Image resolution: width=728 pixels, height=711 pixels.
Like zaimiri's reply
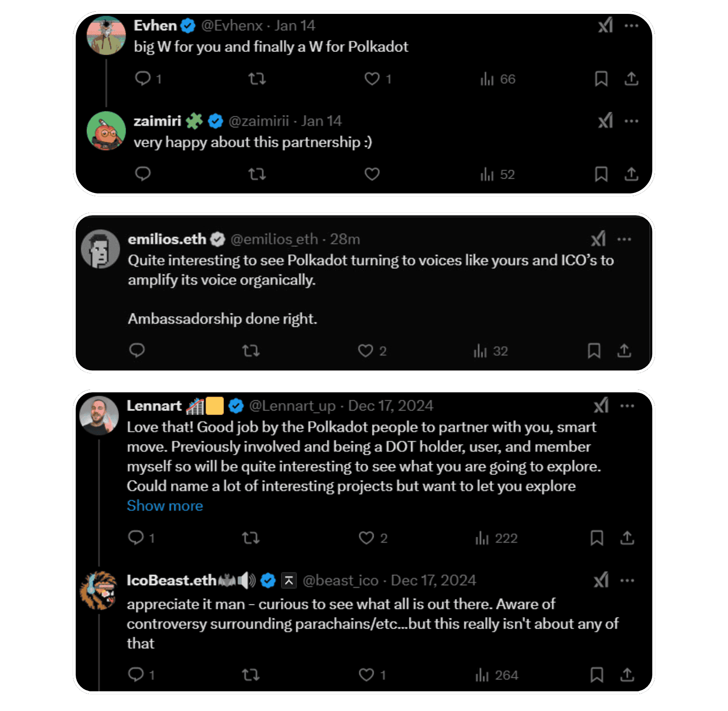coord(371,174)
